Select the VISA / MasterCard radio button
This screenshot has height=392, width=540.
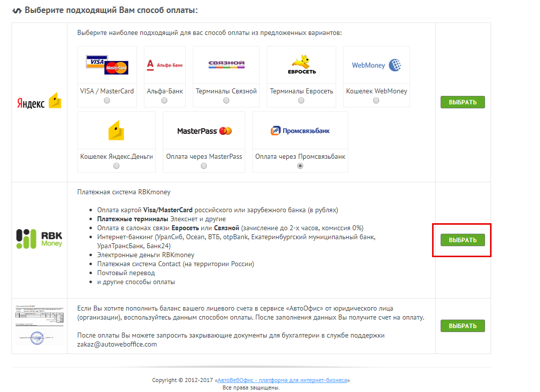pyautogui.click(x=107, y=100)
